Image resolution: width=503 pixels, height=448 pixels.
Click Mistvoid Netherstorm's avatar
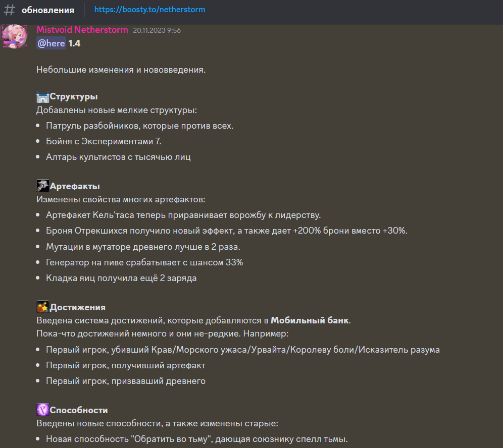(15, 36)
